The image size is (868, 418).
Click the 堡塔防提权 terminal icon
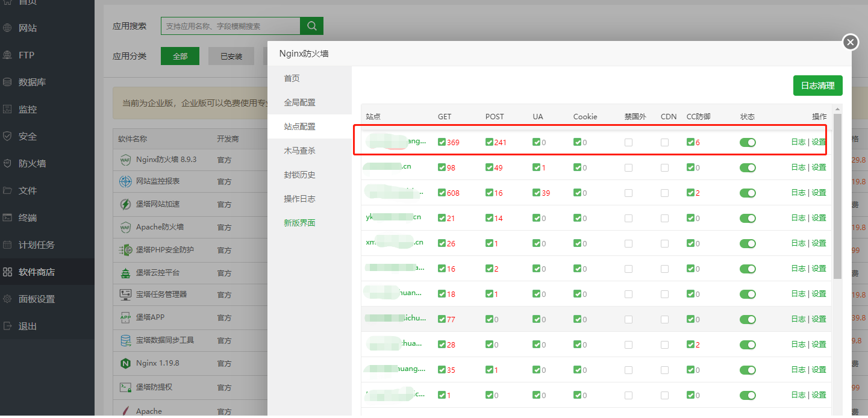coord(125,387)
